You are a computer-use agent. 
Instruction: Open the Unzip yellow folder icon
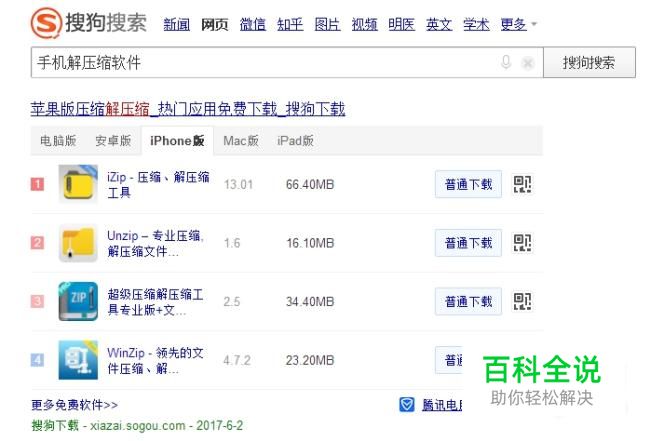(78, 243)
